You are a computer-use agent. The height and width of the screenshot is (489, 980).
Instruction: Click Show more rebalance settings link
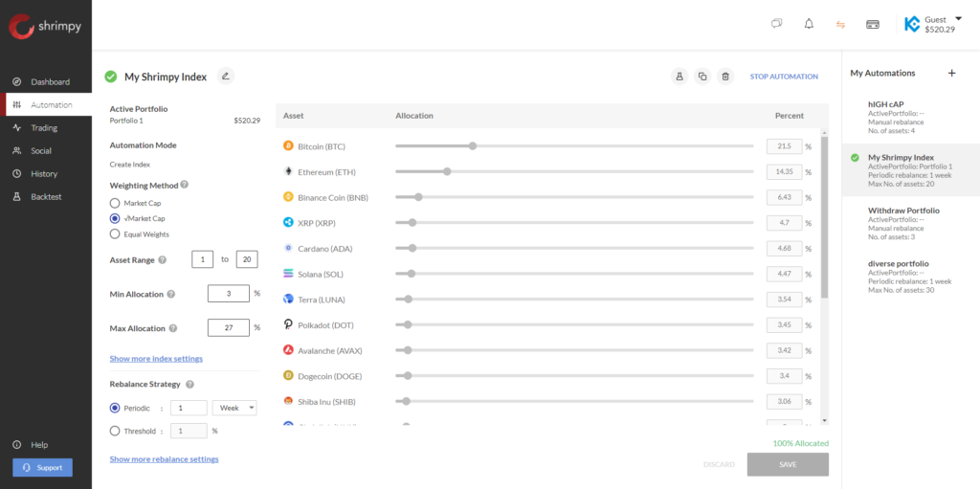(165, 459)
